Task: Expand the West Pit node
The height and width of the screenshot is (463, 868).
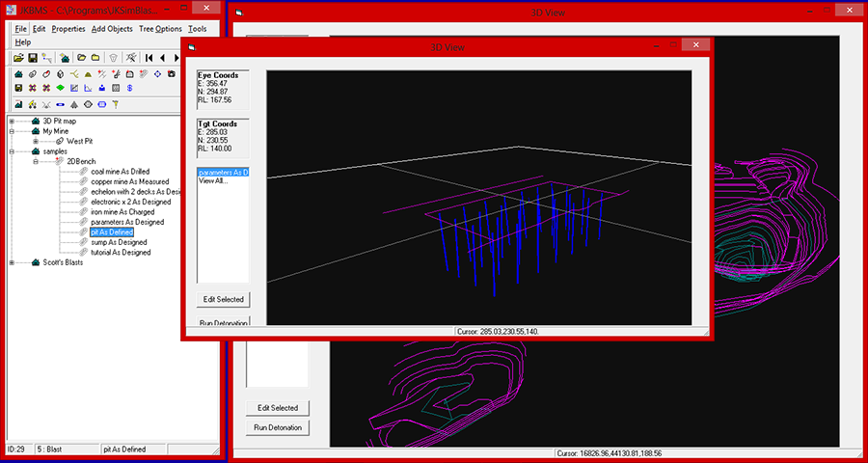Action: pyautogui.click(x=36, y=141)
